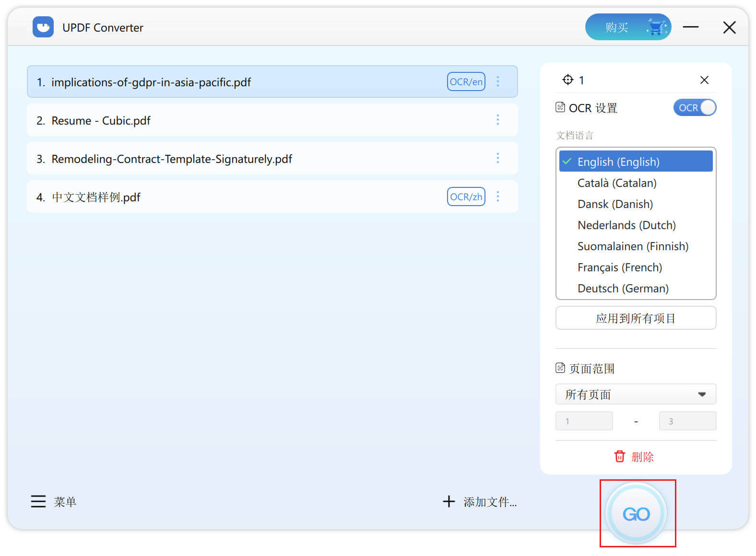Screen dimensions: 756x556
Task: Minimize the UPDF Converter window
Action: [690, 27]
